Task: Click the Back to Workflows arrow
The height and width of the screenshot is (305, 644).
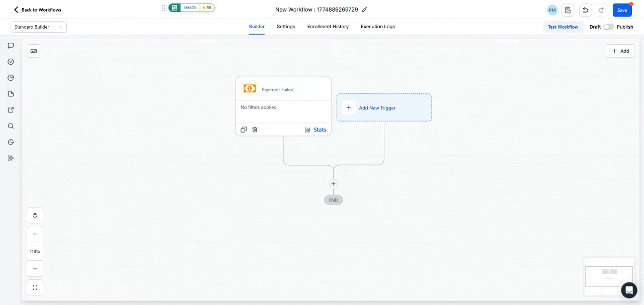Action: [16, 10]
